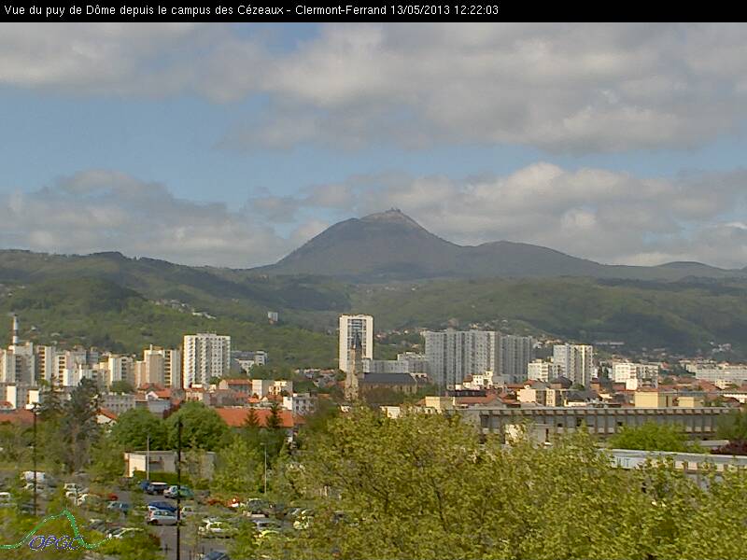Click the webcam caption text "Vue du puy de Dôme depuis le campus des Cézeaux"

144,10
